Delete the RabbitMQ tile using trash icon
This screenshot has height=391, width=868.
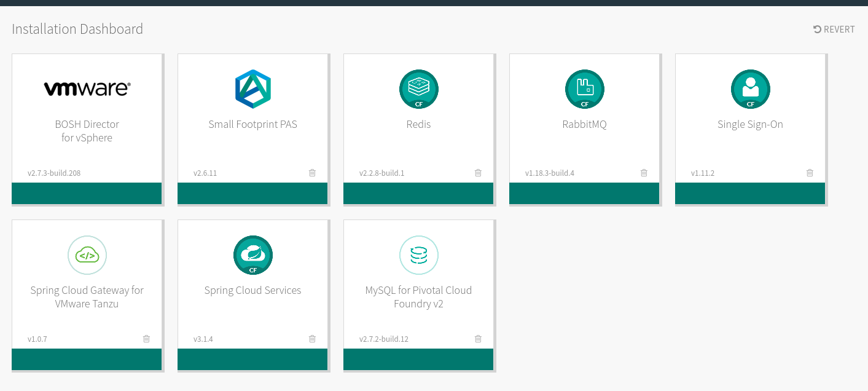tap(644, 173)
